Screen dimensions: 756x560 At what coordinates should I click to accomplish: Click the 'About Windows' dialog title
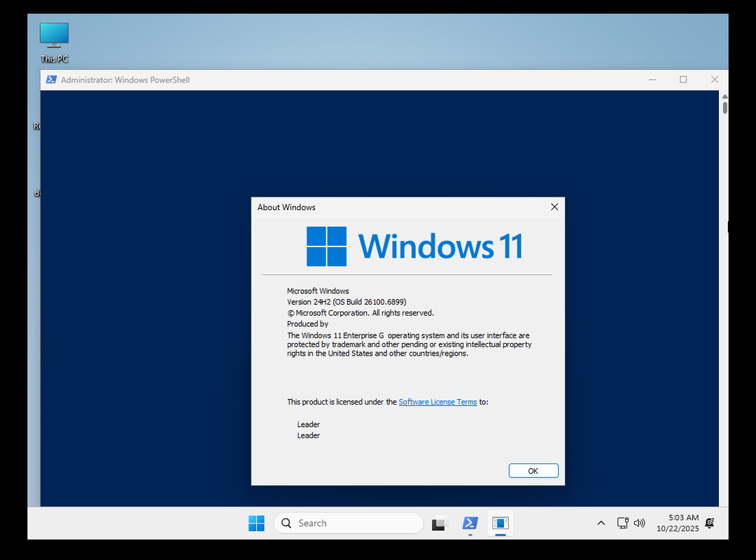coord(286,207)
